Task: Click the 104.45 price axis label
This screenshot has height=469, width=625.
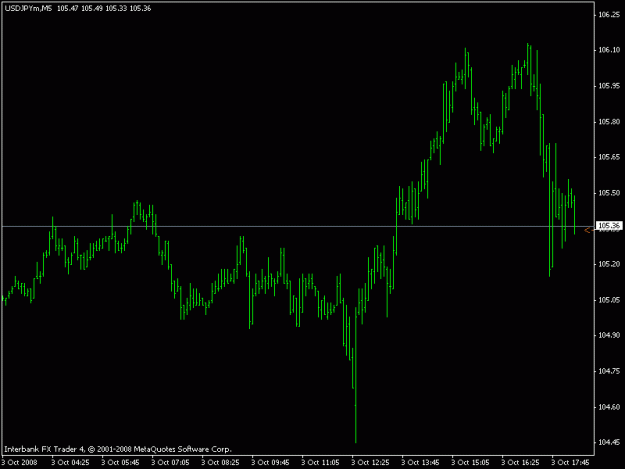Action: coord(609,442)
